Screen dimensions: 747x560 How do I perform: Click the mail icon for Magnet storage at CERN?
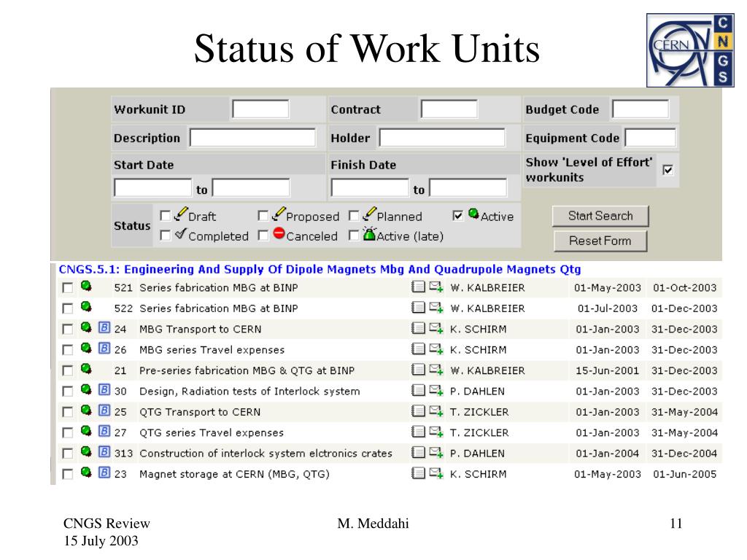click(x=436, y=472)
